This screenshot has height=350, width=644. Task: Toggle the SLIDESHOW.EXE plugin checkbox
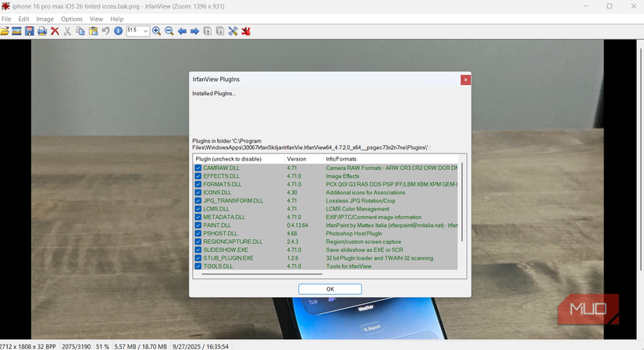pos(198,249)
